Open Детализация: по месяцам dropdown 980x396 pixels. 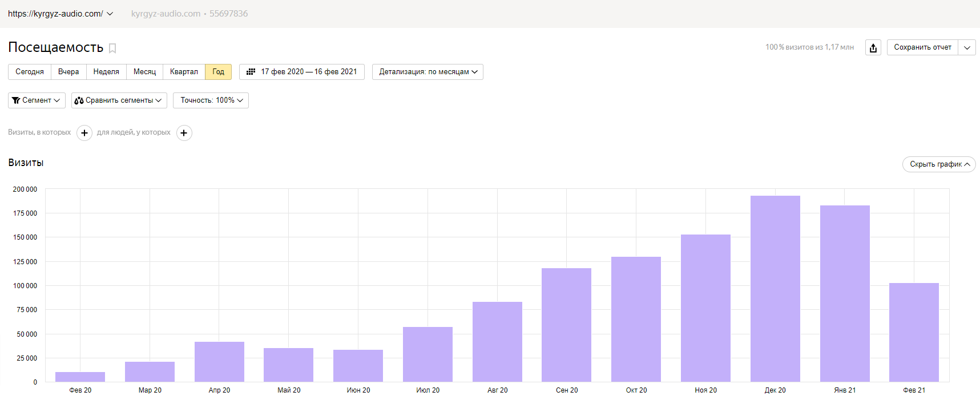pyautogui.click(x=428, y=72)
